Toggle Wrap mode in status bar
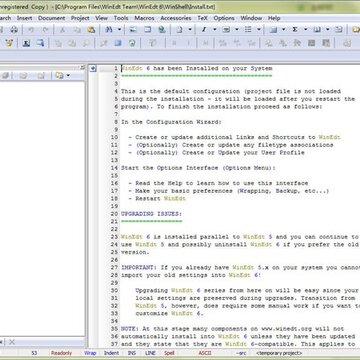360x360 pixels. tap(90, 353)
